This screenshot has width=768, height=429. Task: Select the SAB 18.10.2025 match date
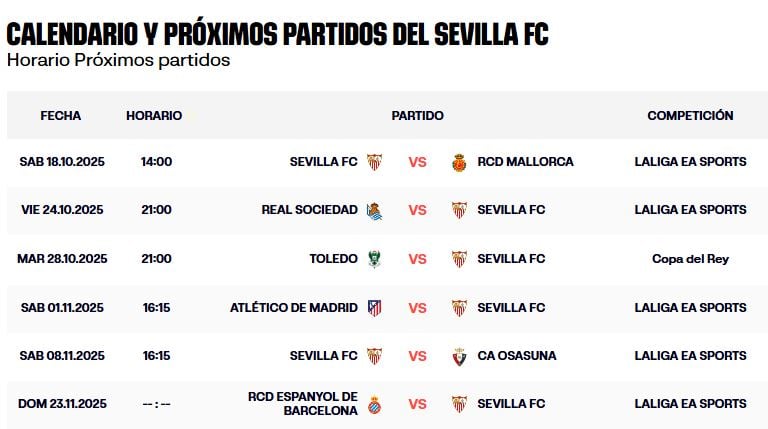[62, 162]
